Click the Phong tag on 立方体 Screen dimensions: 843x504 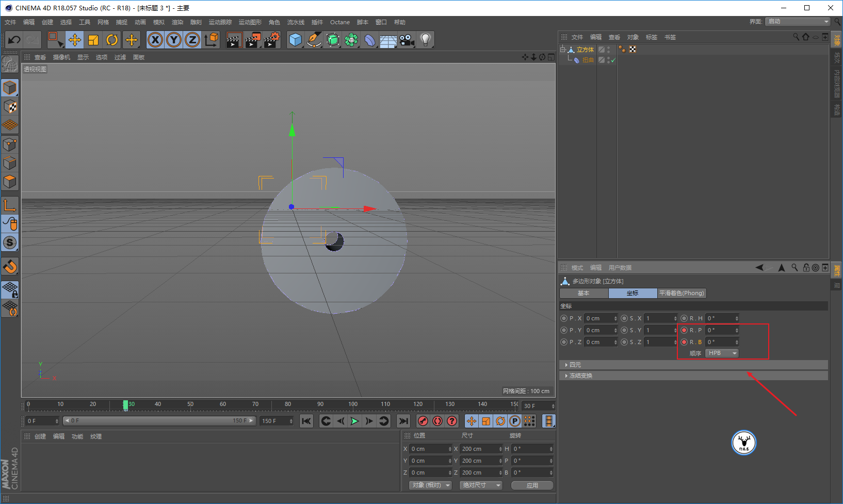click(x=622, y=50)
